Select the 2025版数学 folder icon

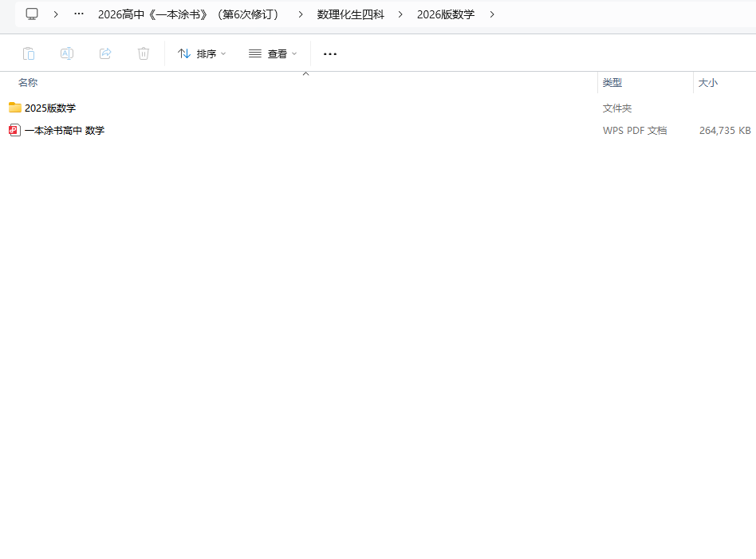15,108
